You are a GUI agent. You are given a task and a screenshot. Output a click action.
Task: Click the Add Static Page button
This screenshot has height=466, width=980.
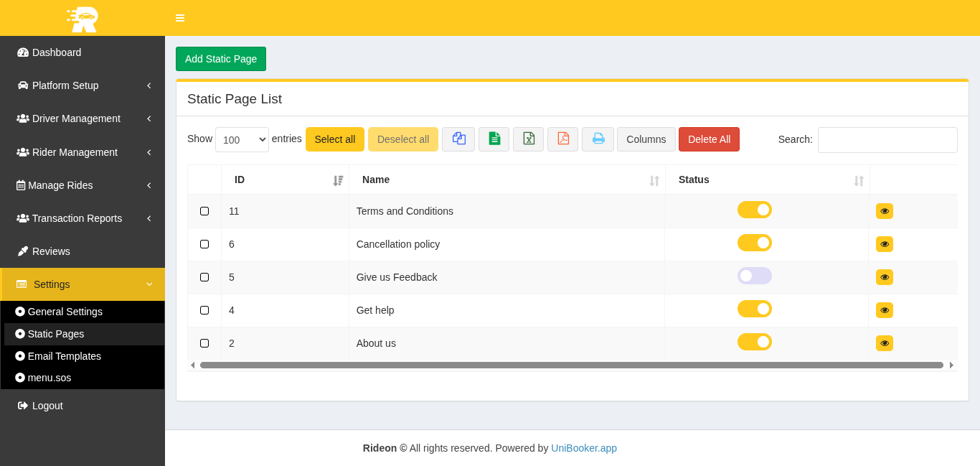[221, 59]
